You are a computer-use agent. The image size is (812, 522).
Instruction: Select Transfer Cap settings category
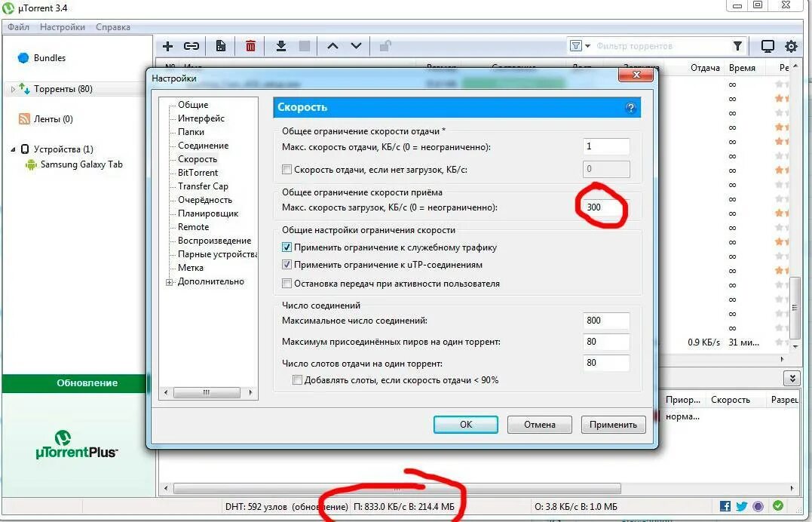203,186
